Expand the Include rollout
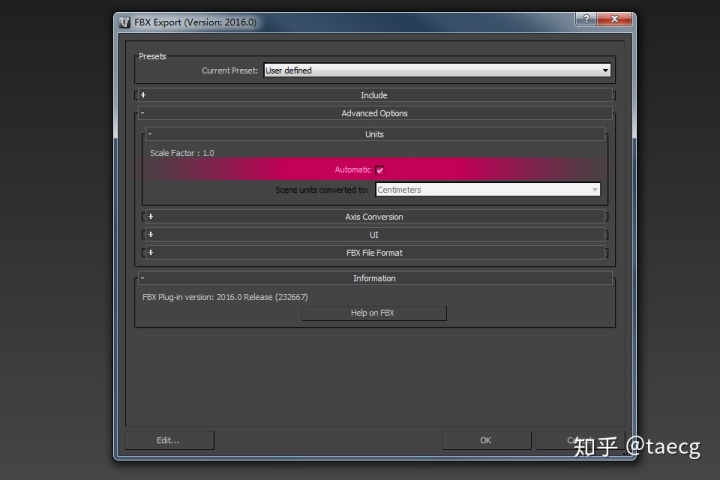The image size is (720, 480). click(x=374, y=95)
